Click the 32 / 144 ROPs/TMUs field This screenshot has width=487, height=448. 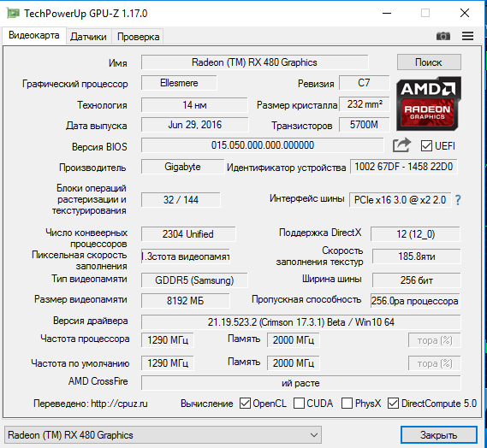tap(181, 200)
